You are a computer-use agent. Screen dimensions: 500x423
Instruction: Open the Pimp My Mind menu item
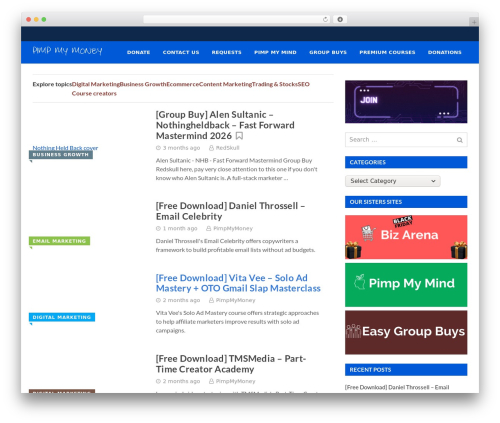click(275, 52)
